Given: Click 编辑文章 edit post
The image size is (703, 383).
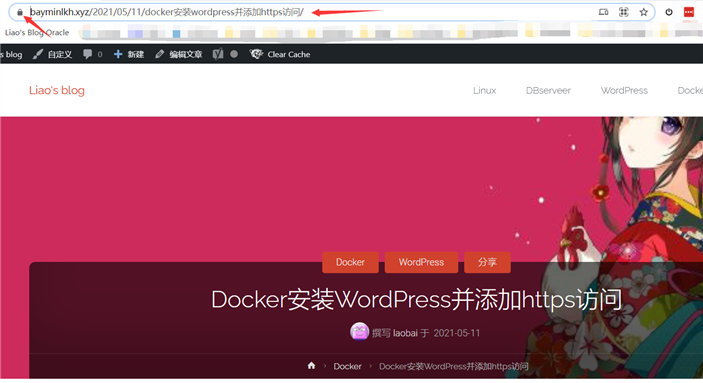Looking at the screenshot, I should tap(178, 54).
